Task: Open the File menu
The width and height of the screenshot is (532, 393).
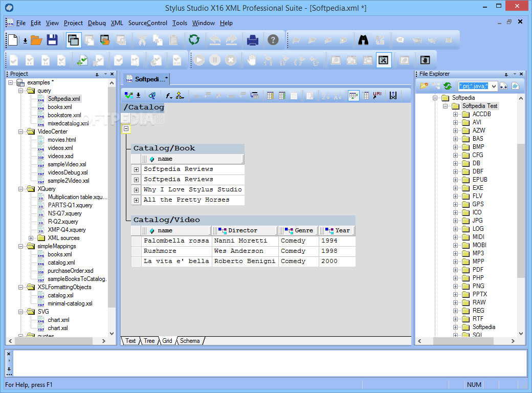Action: pyautogui.click(x=20, y=23)
